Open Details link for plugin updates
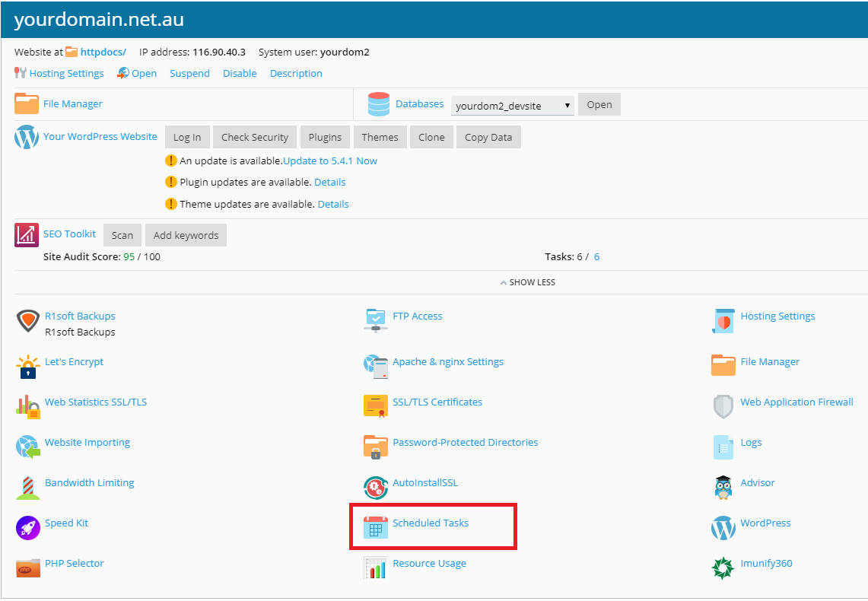This screenshot has width=868, height=601. [330, 182]
